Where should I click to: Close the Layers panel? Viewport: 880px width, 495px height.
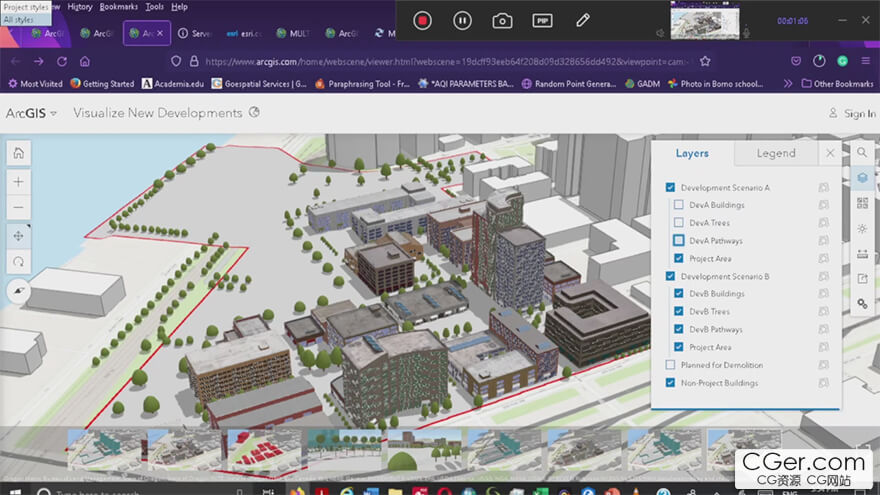tap(830, 153)
